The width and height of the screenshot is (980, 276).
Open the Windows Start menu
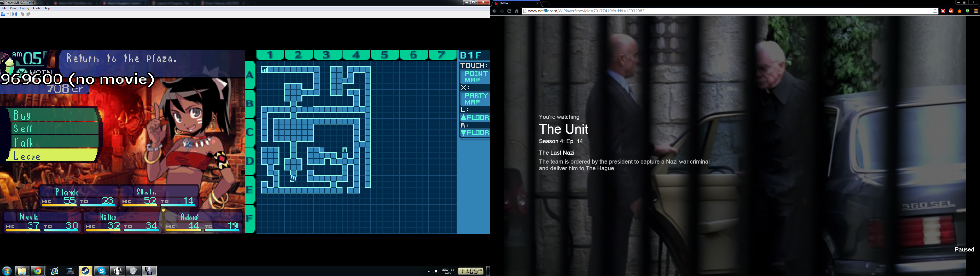(7, 271)
